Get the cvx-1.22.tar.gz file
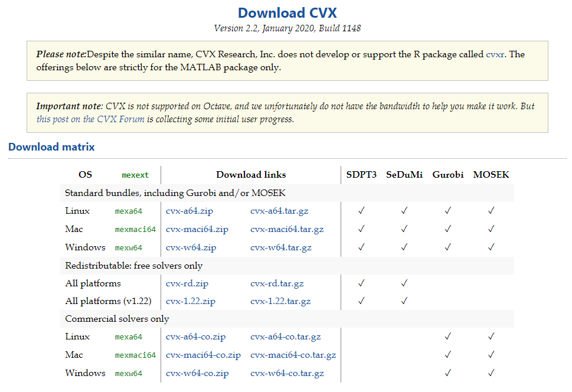The image size is (572, 392). 280,301
